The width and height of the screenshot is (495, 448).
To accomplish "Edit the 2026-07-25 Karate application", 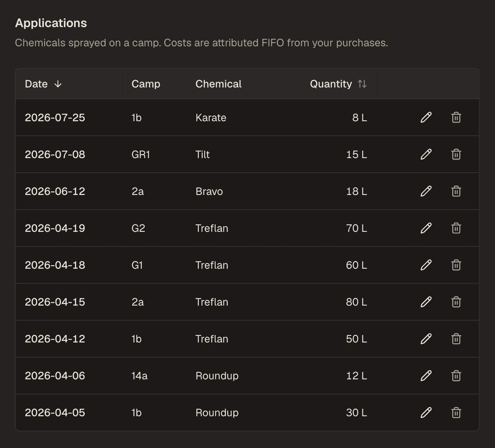I will [x=426, y=117].
